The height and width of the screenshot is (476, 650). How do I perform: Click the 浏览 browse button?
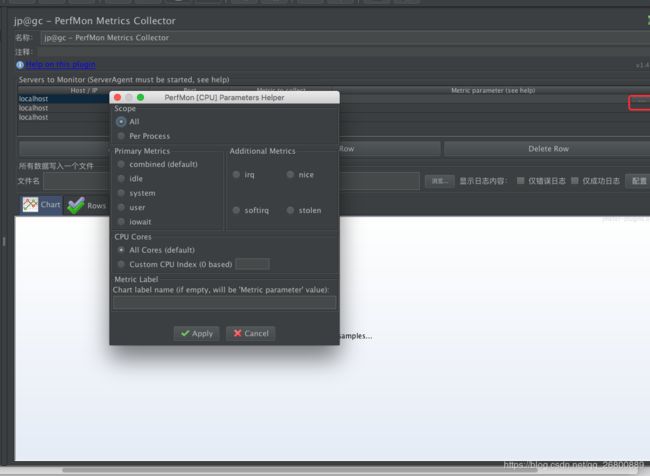439,181
